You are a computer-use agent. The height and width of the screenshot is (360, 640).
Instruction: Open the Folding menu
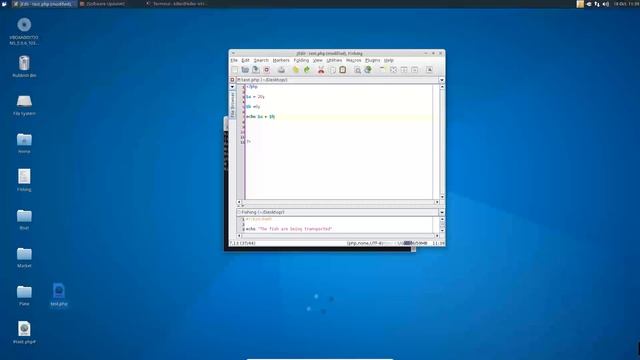click(x=301, y=60)
